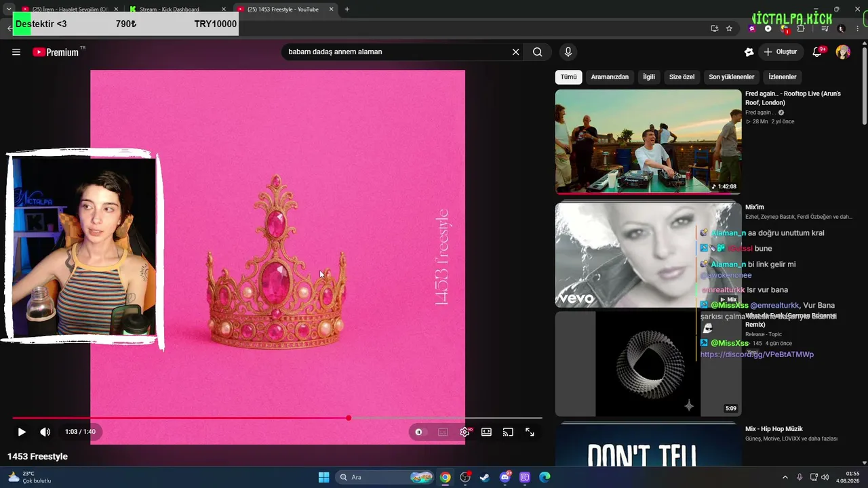This screenshot has height=488, width=868.
Task: Open Chrome from the taskbar
Action: [445, 477]
